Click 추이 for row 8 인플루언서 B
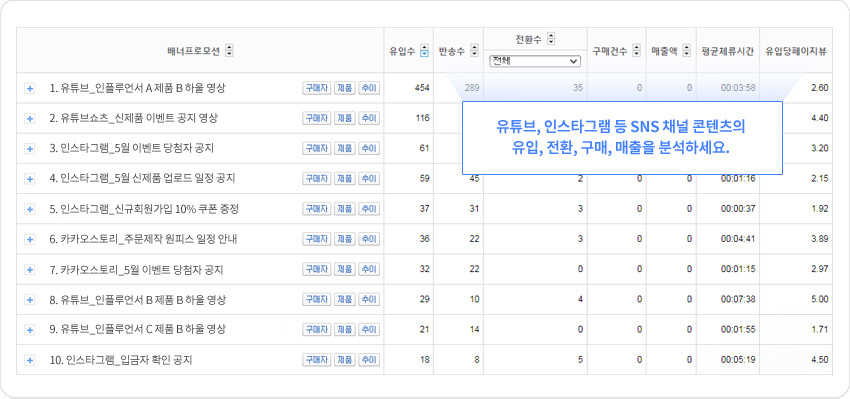The height and width of the screenshot is (399, 850). [x=369, y=300]
